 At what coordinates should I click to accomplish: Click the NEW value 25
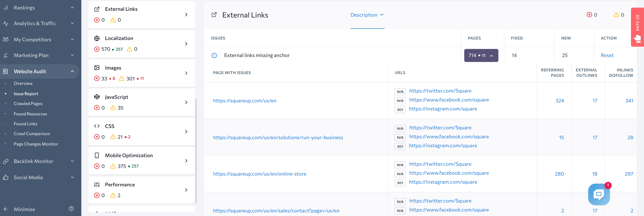coord(564,55)
